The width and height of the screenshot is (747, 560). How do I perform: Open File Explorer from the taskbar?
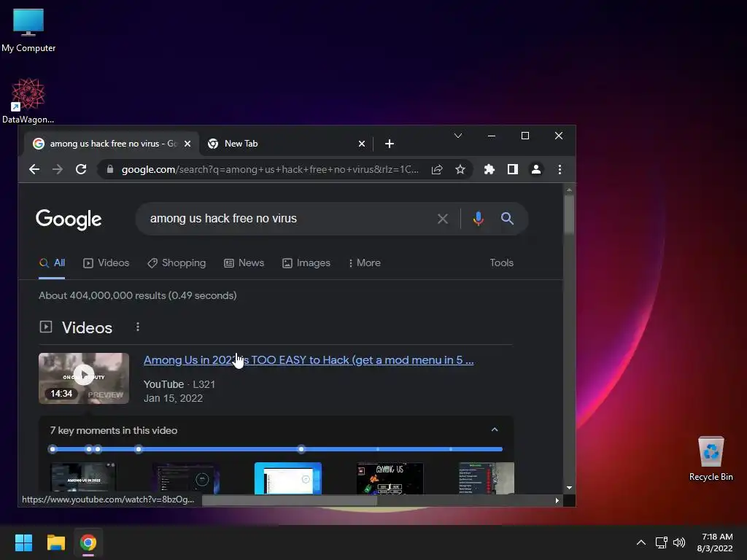point(55,542)
